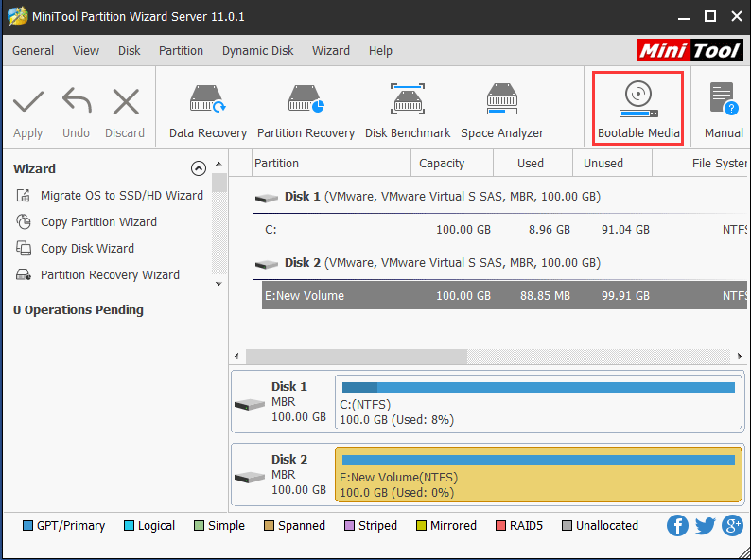The height and width of the screenshot is (560, 751).
Task: Open the Facebook share icon
Action: (677, 526)
